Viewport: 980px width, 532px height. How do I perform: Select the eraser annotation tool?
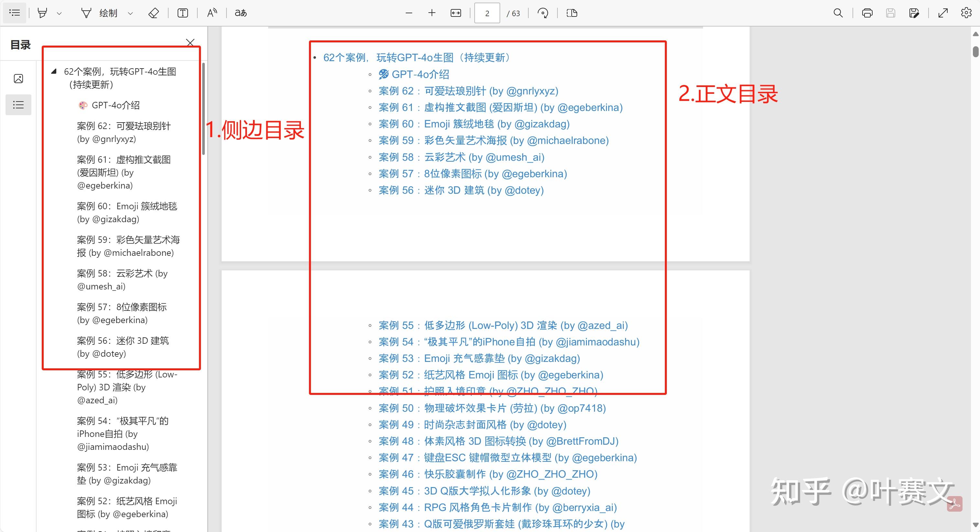[154, 13]
